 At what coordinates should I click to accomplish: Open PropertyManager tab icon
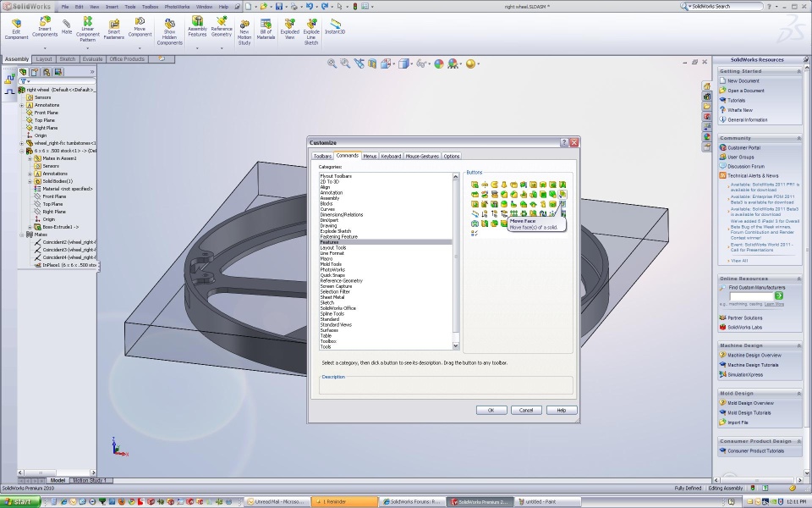tap(35, 72)
